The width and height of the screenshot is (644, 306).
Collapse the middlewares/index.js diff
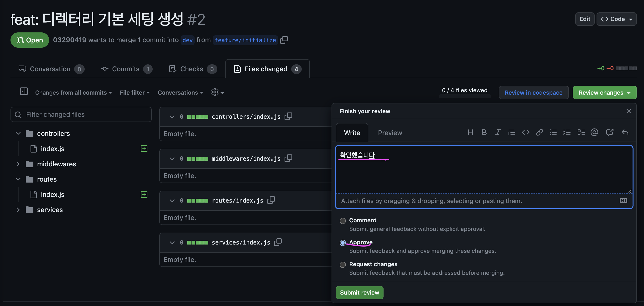click(x=172, y=159)
